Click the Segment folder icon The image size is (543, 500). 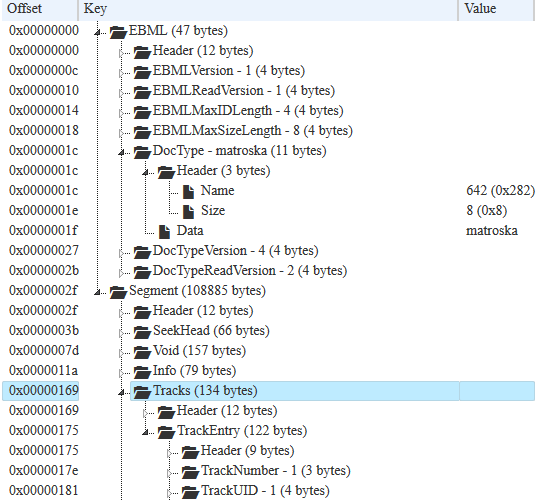click(x=118, y=292)
